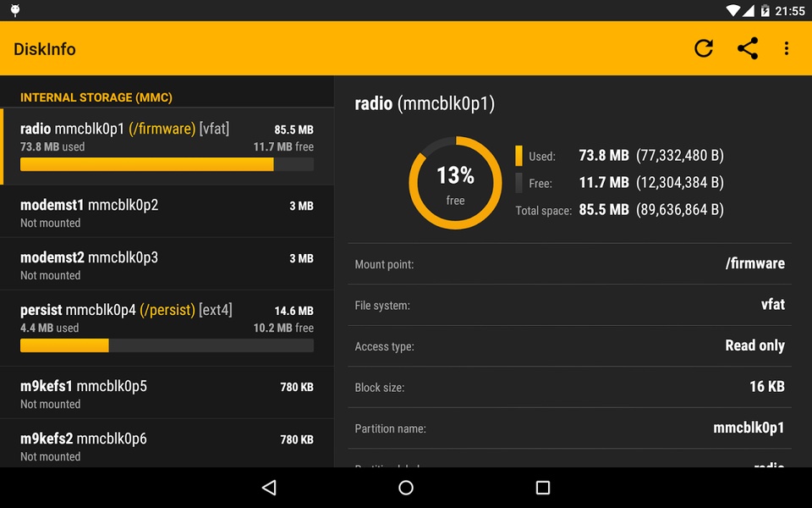Click the (12,304,384 B) byte count
This screenshot has width=812, height=508.
pos(680,183)
